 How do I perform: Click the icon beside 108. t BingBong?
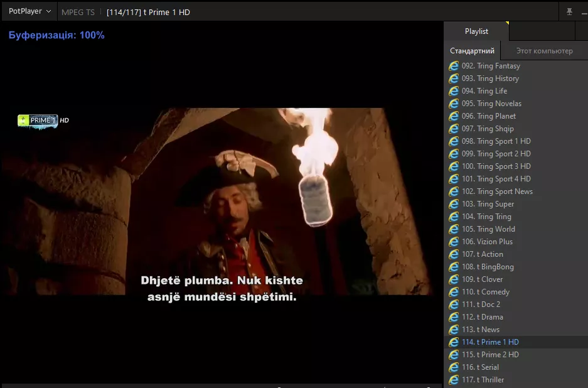[454, 267]
